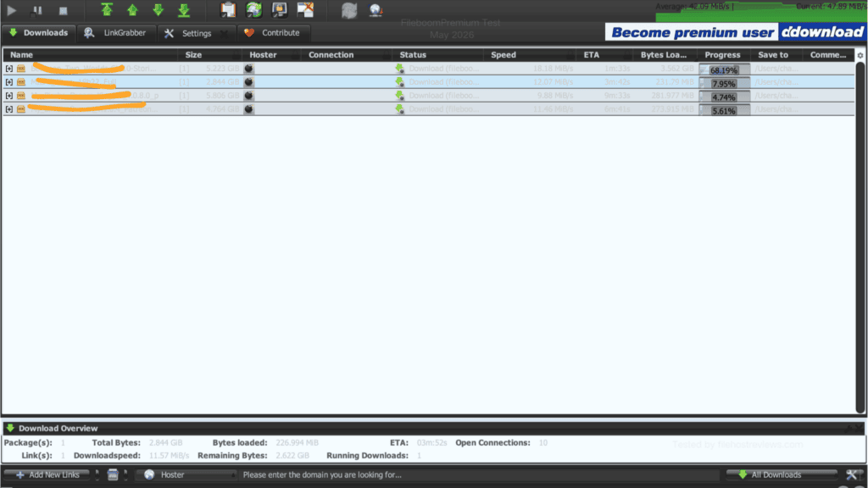Click download status icon in 9.88 MiB/s row
This screenshot has height=488, width=868.
coord(400,96)
